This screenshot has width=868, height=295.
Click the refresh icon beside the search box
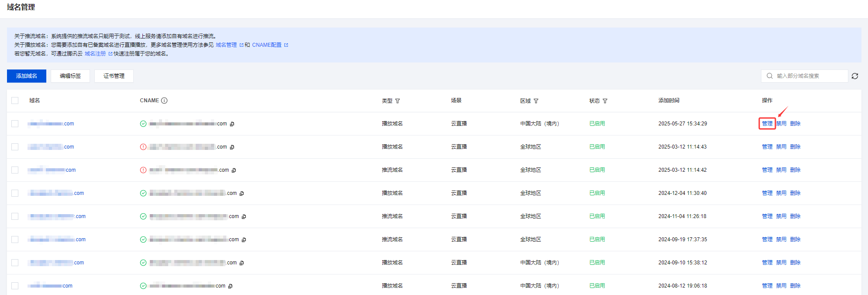point(854,76)
